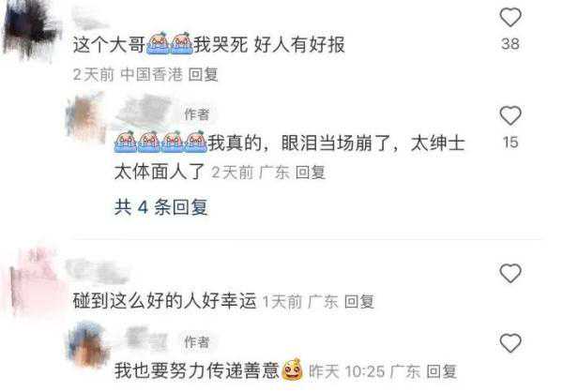
Task: Tap the 38 like count
Action: coord(510,44)
